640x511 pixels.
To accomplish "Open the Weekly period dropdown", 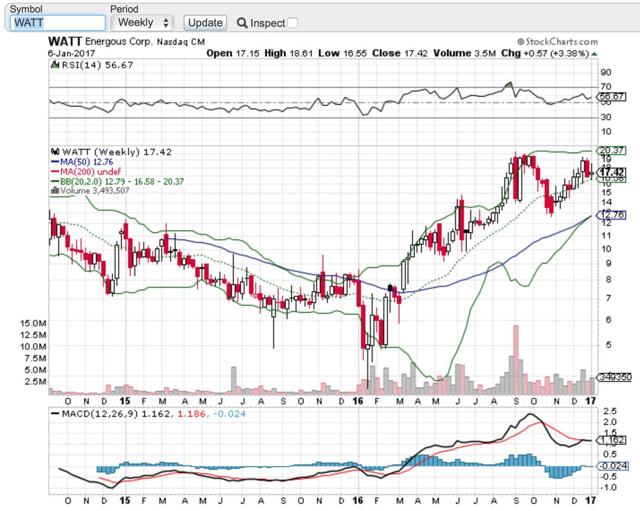I will tap(143, 23).
